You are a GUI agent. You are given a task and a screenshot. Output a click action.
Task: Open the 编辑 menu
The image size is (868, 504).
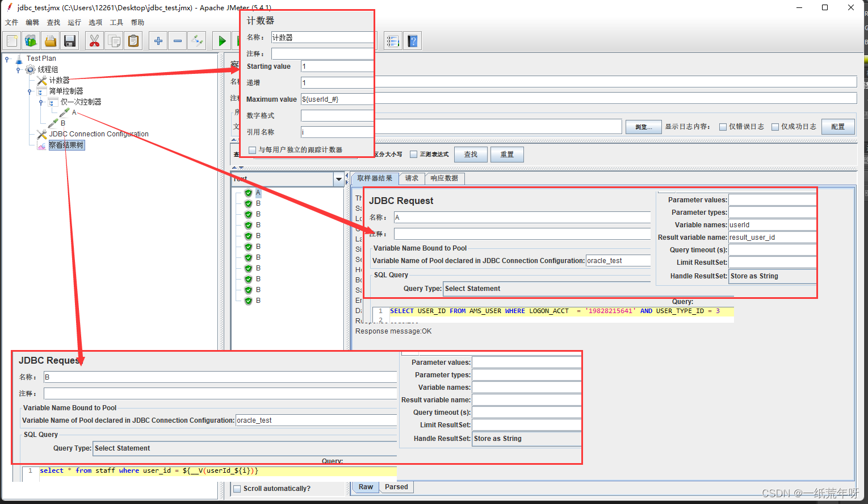tap(32, 22)
